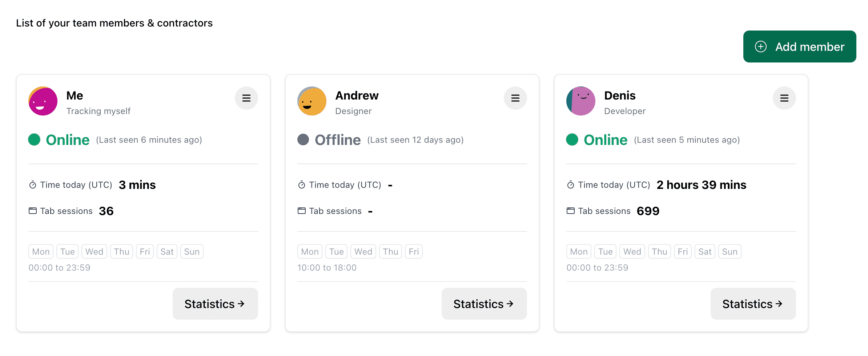868x356 pixels.
Task: Open Statistics for Andrew
Action: (x=484, y=304)
